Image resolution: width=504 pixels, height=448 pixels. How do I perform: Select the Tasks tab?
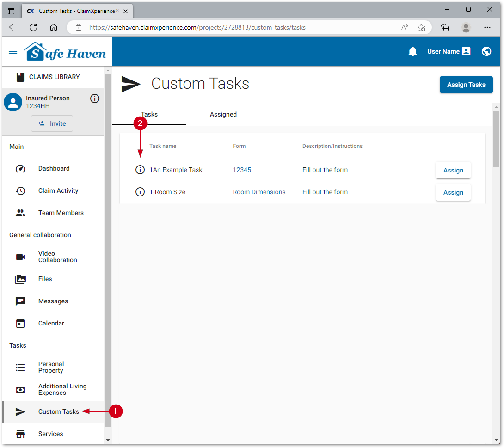tap(149, 114)
